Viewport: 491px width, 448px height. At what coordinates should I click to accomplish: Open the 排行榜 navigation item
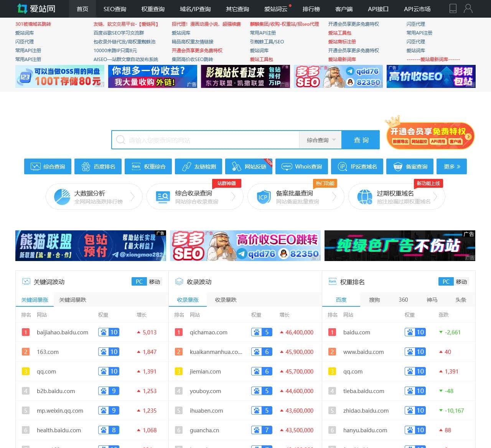[311, 9]
